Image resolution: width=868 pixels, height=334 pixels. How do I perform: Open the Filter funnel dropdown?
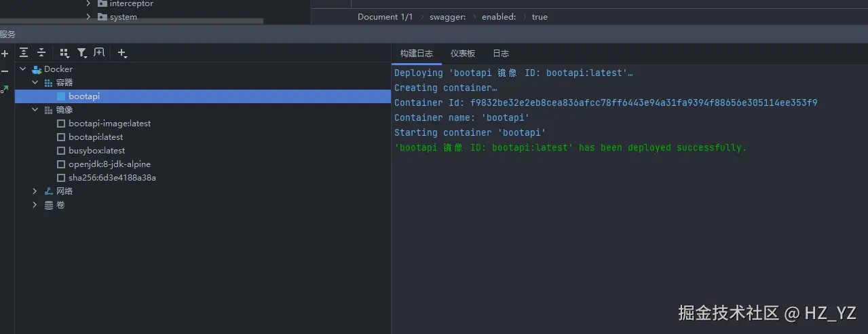(82, 53)
